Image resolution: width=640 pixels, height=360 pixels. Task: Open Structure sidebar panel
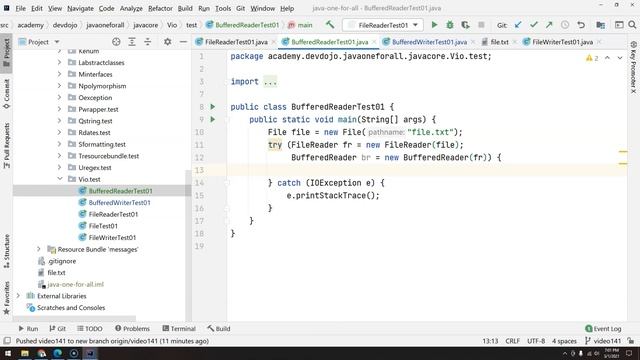(7, 251)
